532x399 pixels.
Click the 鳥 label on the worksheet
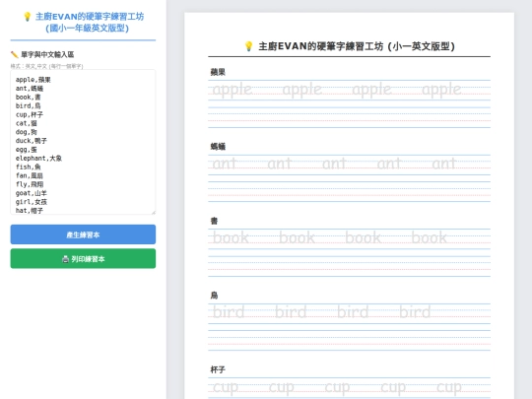point(214,296)
